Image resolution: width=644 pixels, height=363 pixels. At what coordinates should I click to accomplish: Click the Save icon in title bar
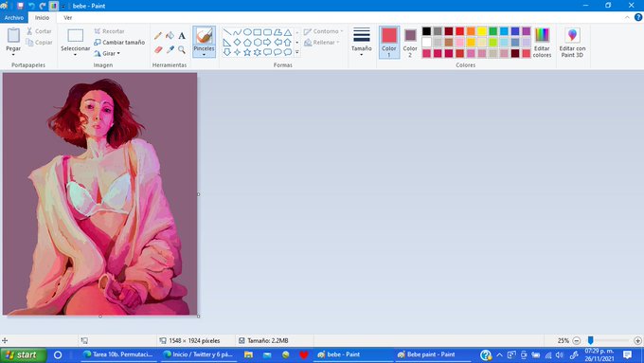point(20,6)
